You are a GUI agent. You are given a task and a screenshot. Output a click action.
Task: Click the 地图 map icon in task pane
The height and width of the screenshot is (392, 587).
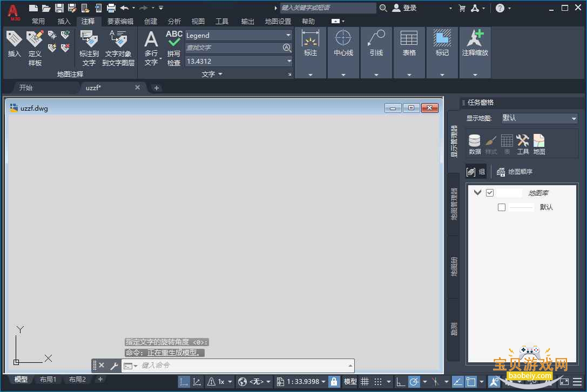[539, 145]
